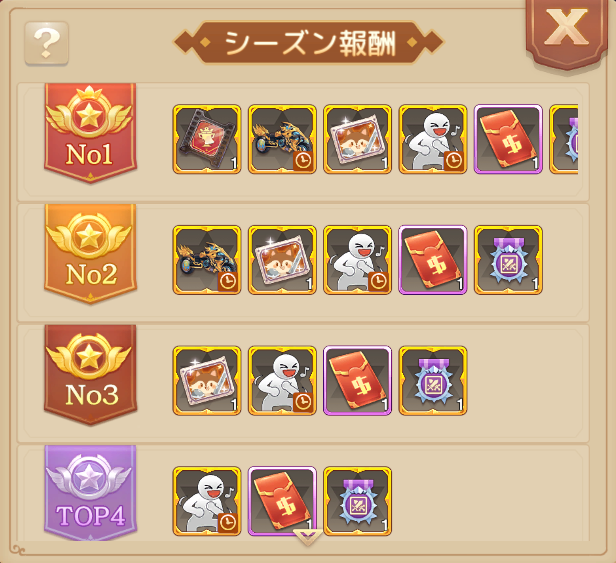The width and height of the screenshot is (616, 563).
Task: Select the trophy film frame reward in No1
Action: [207, 139]
